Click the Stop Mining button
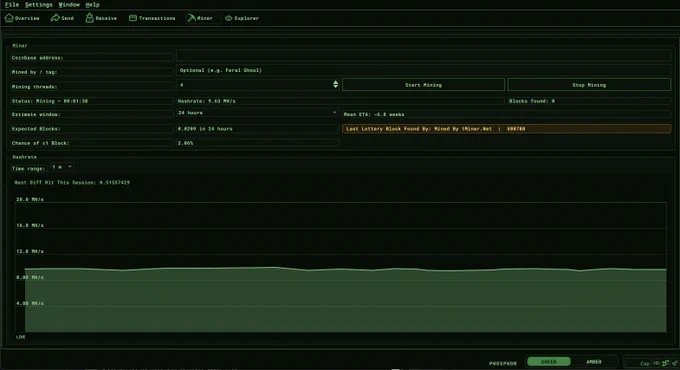This screenshot has width=680, height=370. 589,85
